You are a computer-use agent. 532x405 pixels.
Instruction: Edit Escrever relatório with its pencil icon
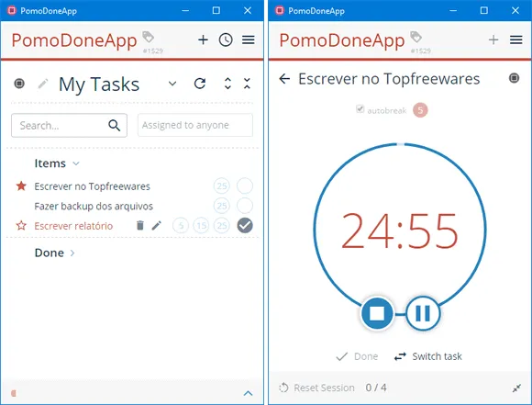[x=157, y=225]
